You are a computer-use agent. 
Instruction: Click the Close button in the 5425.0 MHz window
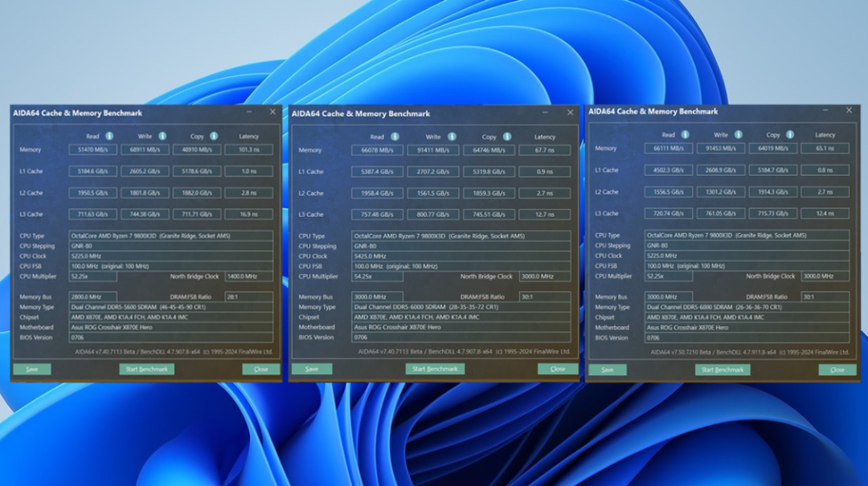pyautogui.click(x=558, y=369)
